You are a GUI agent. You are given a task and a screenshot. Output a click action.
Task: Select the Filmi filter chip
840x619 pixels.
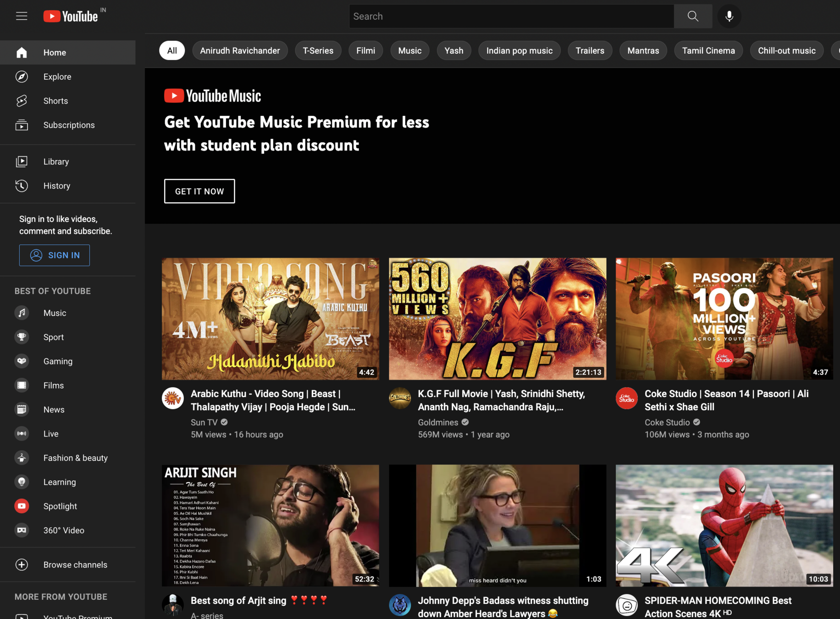pyautogui.click(x=365, y=50)
